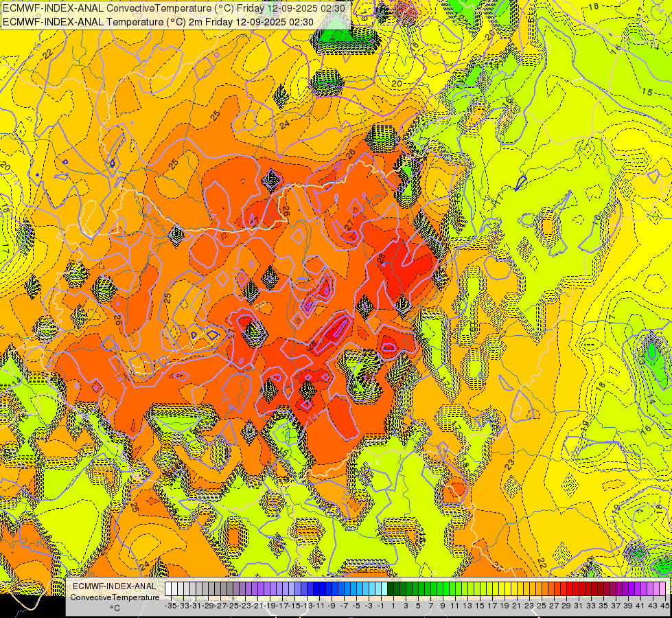Click legend value 5

(x=418, y=606)
